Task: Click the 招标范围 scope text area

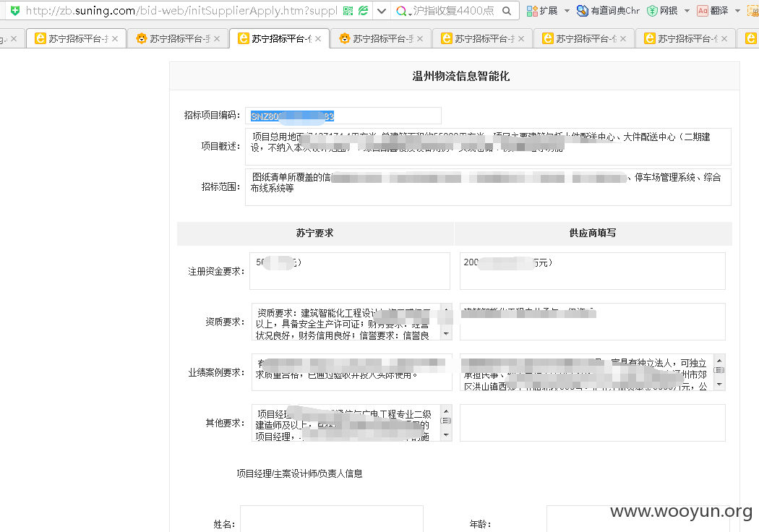Action: click(x=488, y=187)
